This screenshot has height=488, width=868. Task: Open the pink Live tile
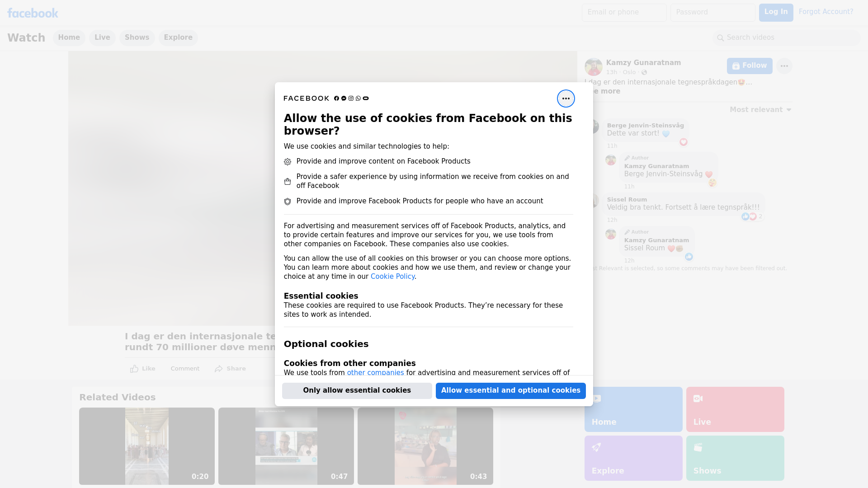[x=735, y=409]
